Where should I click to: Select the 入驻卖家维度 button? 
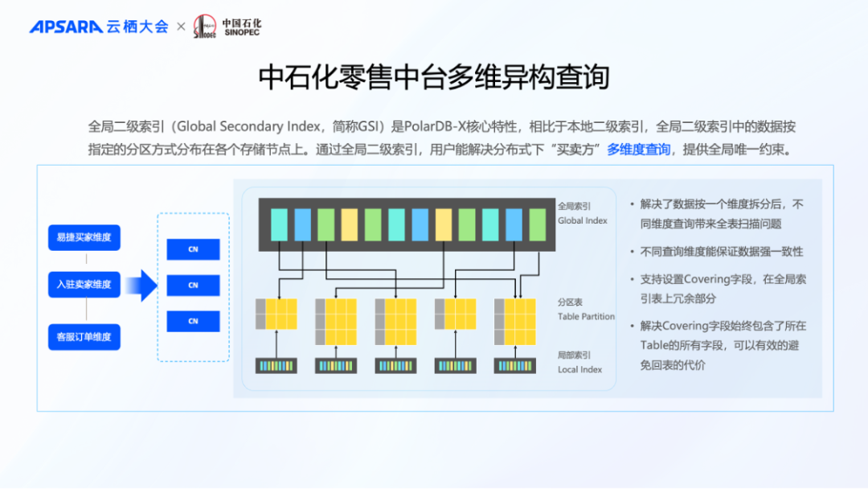84,285
